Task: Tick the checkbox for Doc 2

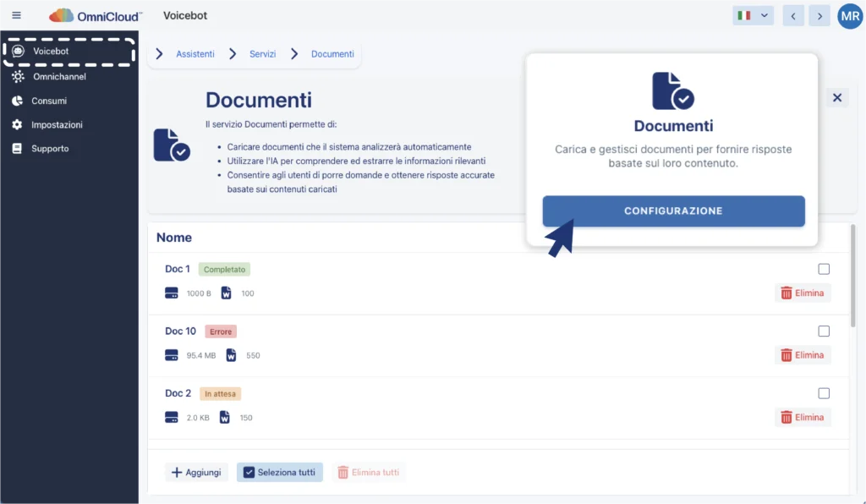Action: (824, 393)
